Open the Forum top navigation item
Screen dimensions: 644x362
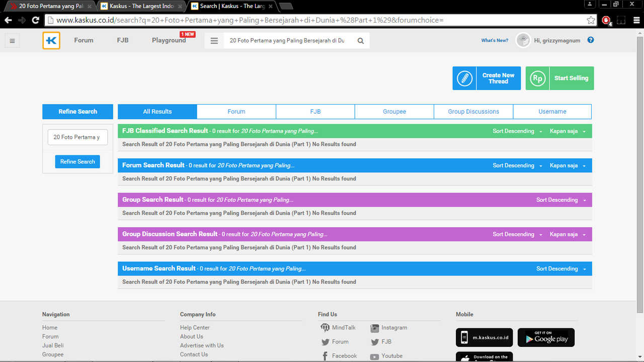pyautogui.click(x=84, y=40)
